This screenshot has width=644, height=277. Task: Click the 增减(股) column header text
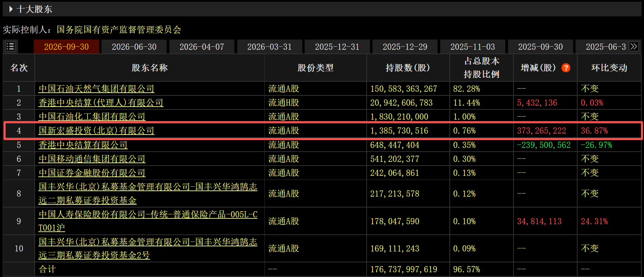[538, 68]
